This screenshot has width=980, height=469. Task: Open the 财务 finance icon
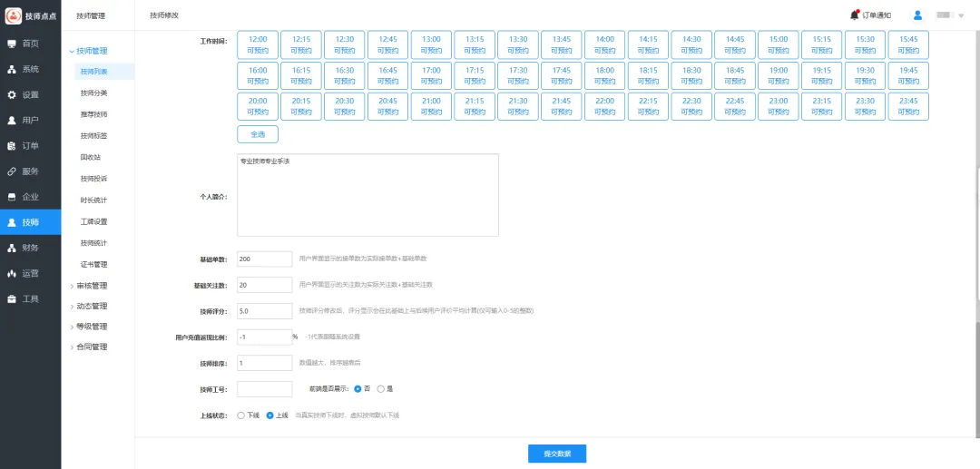point(12,248)
